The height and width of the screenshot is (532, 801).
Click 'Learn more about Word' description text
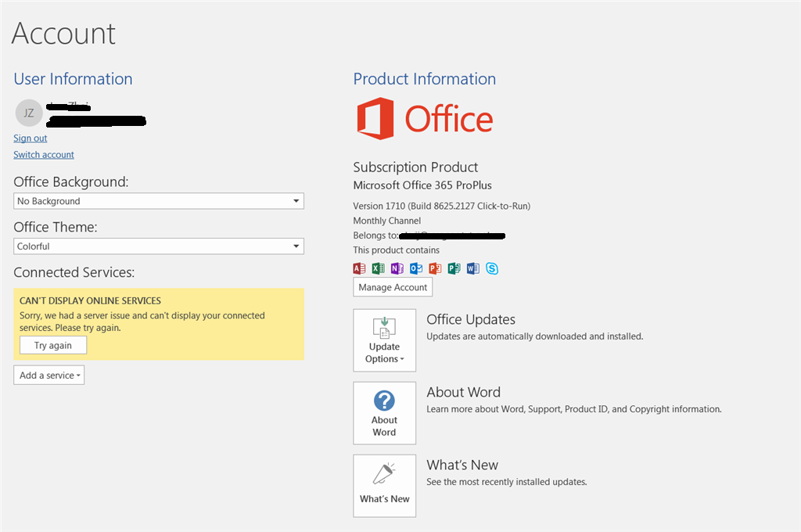click(574, 409)
